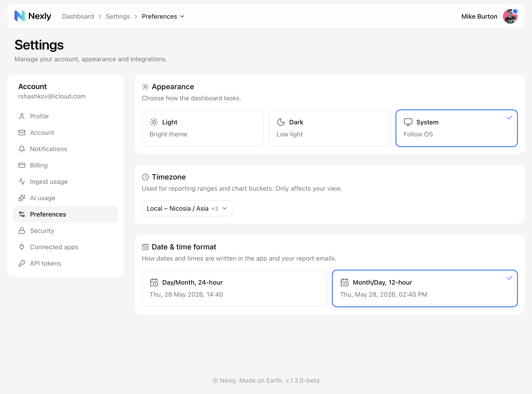Click the Account envelope icon in sidebar
This screenshot has width=532, height=394.
[x=22, y=133]
